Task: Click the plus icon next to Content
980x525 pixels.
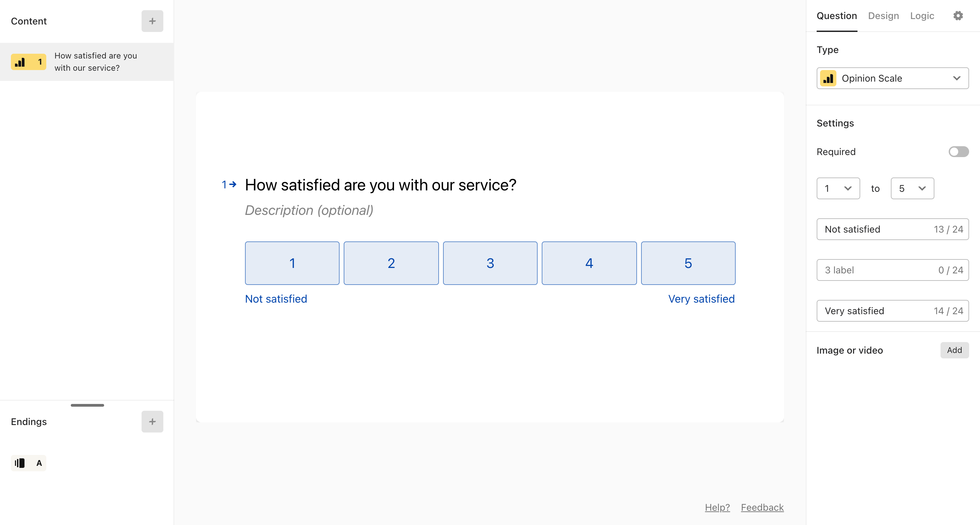Action: click(x=152, y=21)
